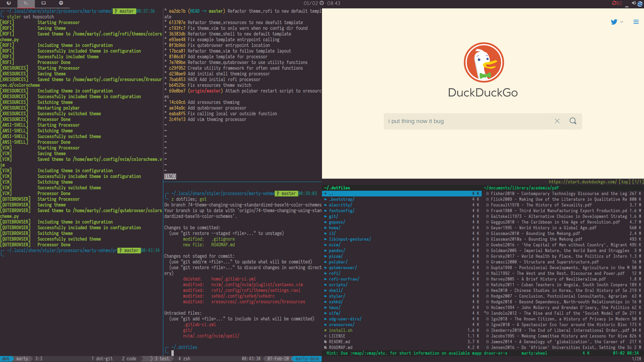Switch to tmux window '2 code'
The width and height of the screenshot is (644, 362).
click(129, 359)
